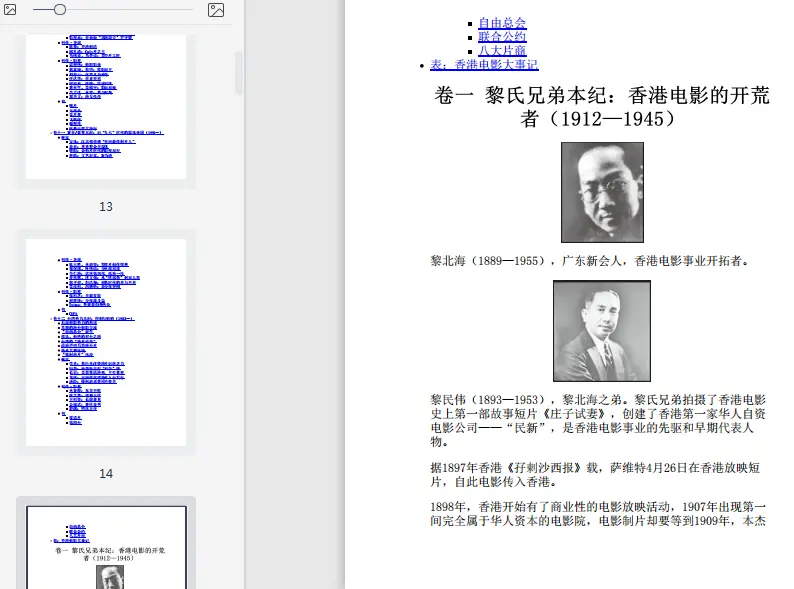Open page 13 thumbnail
This screenshot has height=589, width=794.
tap(106, 106)
